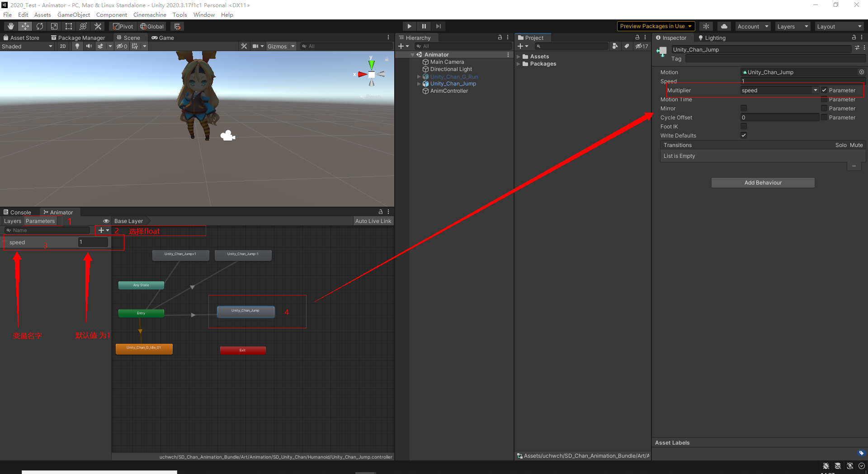The image size is (868, 474).
Task: Click Auto Live Link button
Action: [373, 221]
